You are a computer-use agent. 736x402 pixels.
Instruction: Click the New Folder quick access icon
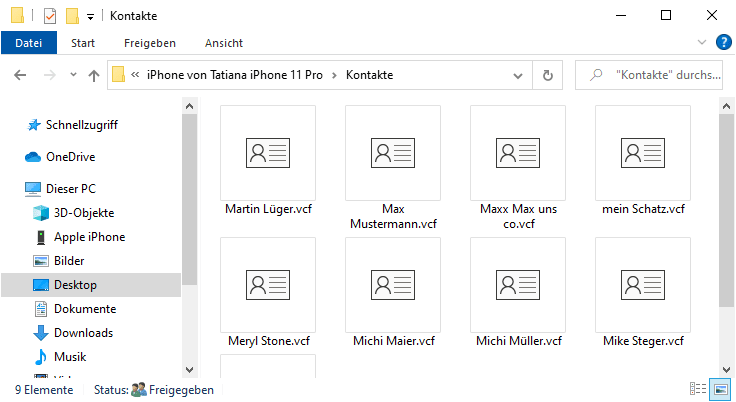(72, 16)
